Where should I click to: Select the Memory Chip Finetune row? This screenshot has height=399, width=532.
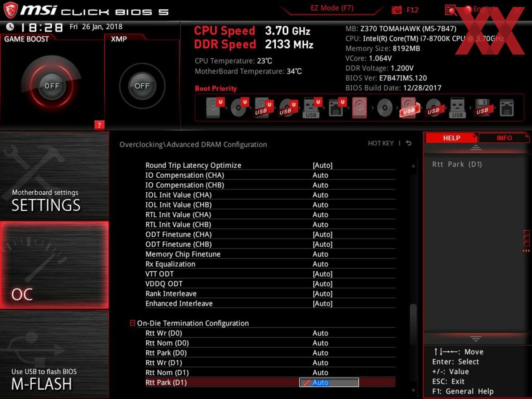270,254
